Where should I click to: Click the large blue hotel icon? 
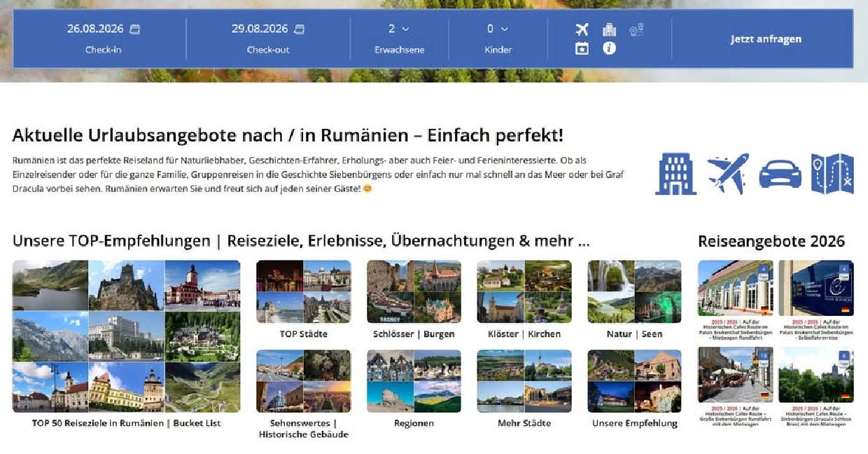click(x=675, y=174)
